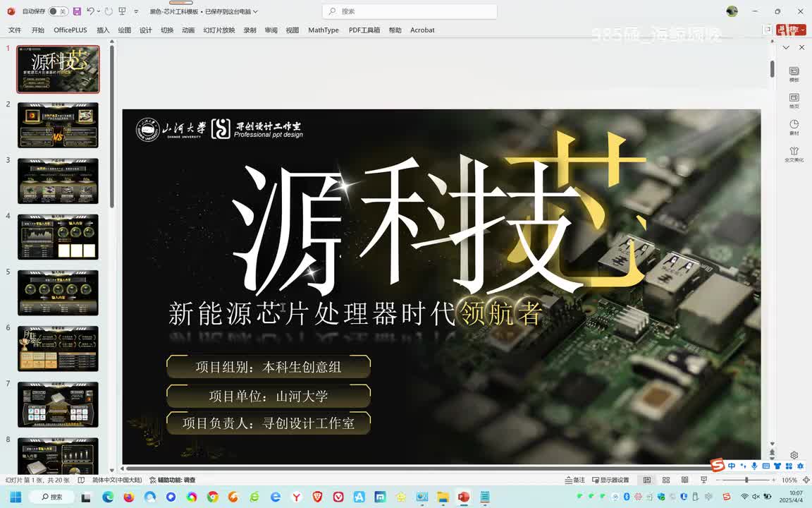Open the 单页 single page icon

click(794, 101)
